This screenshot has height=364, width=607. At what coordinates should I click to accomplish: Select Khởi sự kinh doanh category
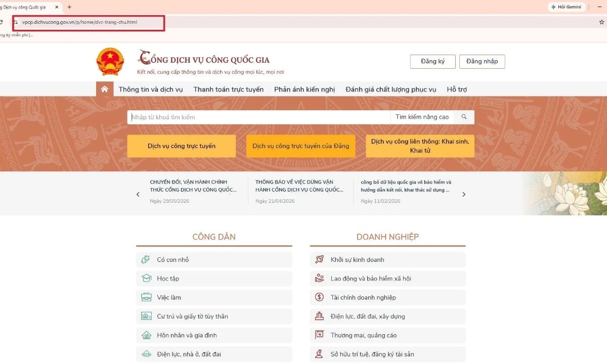click(x=387, y=260)
